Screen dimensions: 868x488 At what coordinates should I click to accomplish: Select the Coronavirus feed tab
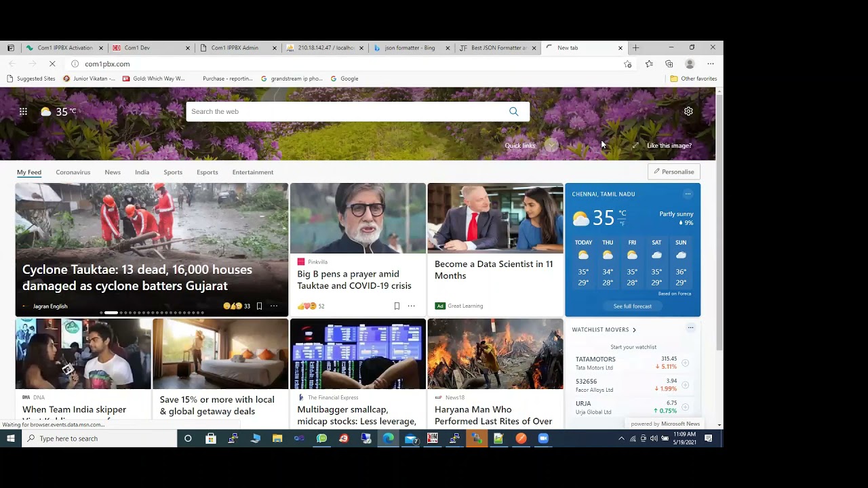pyautogui.click(x=73, y=172)
